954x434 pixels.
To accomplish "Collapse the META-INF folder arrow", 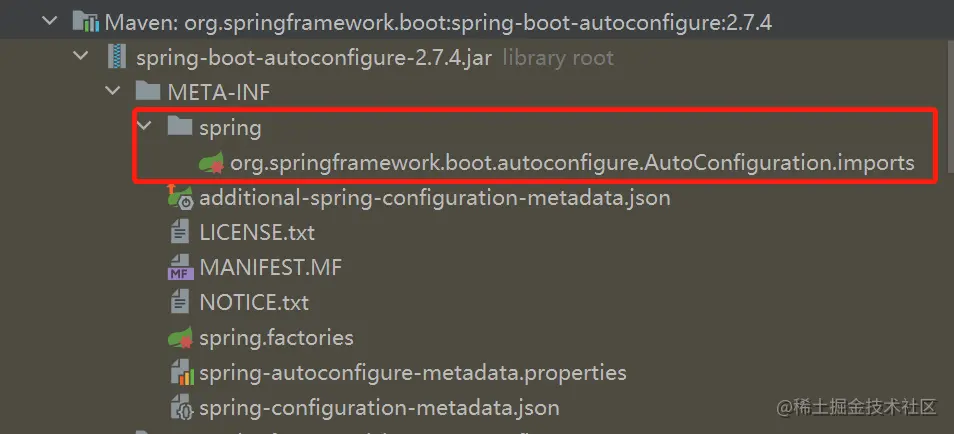I will (x=113, y=92).
